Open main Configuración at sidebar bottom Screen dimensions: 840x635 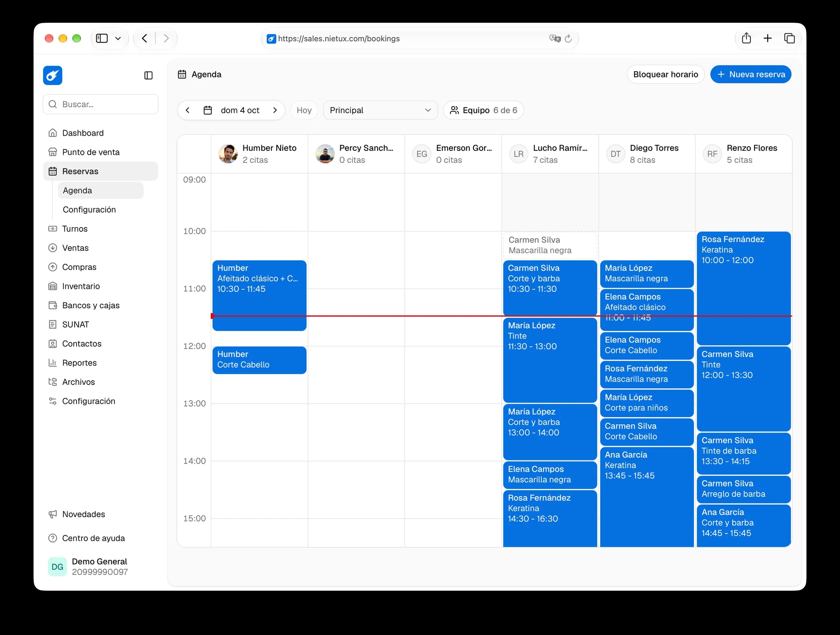101,401
